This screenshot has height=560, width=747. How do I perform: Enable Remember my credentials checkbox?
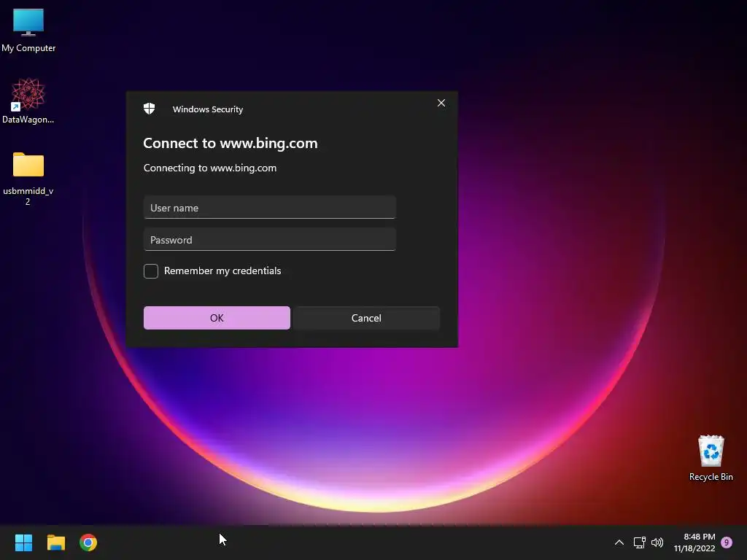(151, 271)
